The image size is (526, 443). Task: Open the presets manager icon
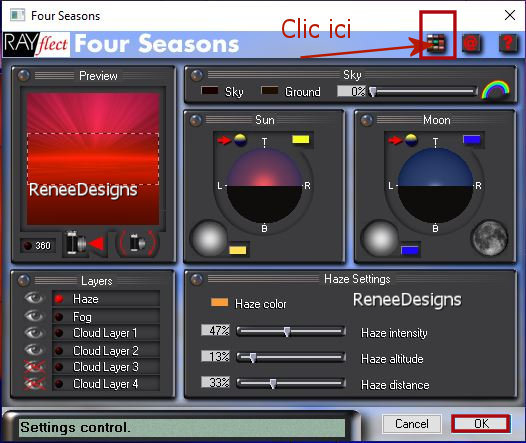pyautogui.click(x=436, y=44)
